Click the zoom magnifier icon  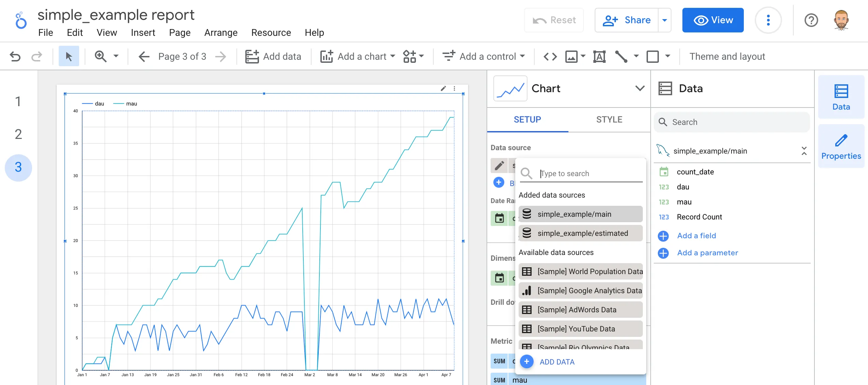[101, 56]
